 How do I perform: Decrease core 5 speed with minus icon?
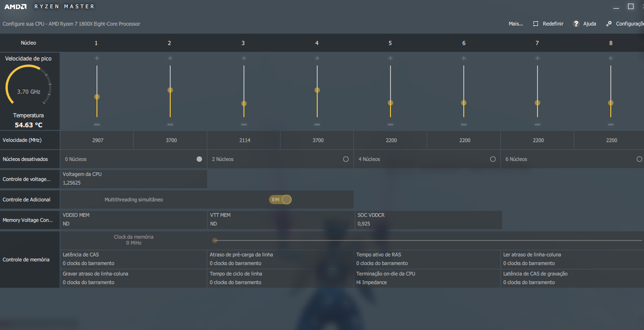(x=390, y=125)
